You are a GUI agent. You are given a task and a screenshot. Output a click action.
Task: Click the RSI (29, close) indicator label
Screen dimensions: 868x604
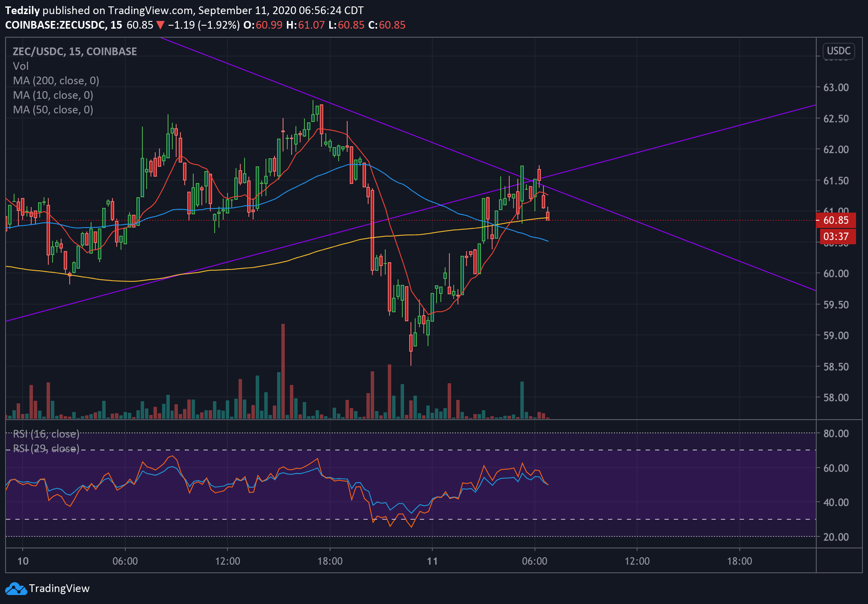[46, 448]
